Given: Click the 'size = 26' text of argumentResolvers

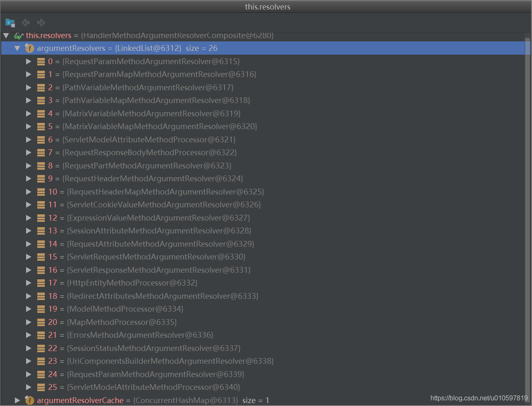Looking at the screenshot, I should 201,48.
